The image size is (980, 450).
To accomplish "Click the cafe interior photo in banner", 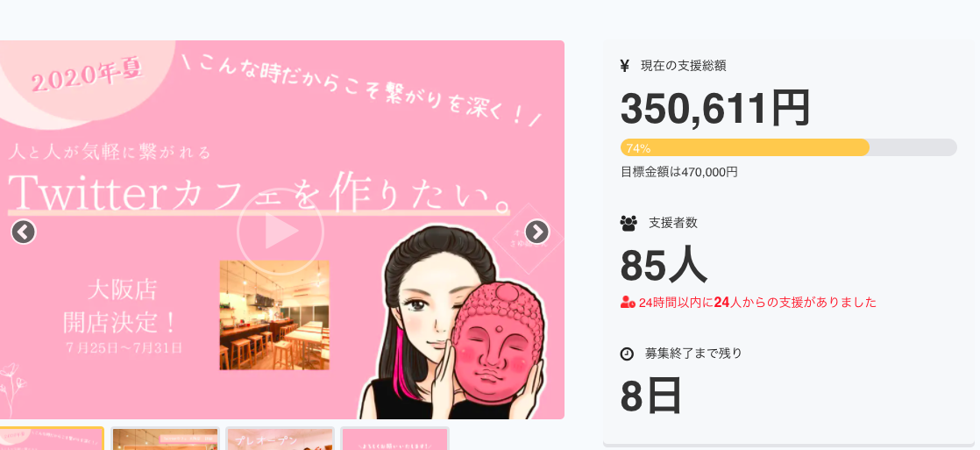I will (x=274, y=315).
